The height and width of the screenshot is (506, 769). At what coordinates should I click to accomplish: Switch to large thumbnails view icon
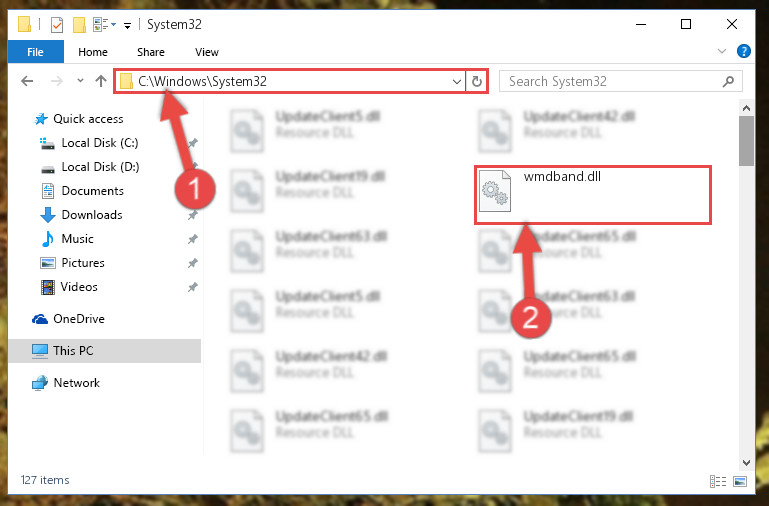pyautogui.click(x=740, y=481)
